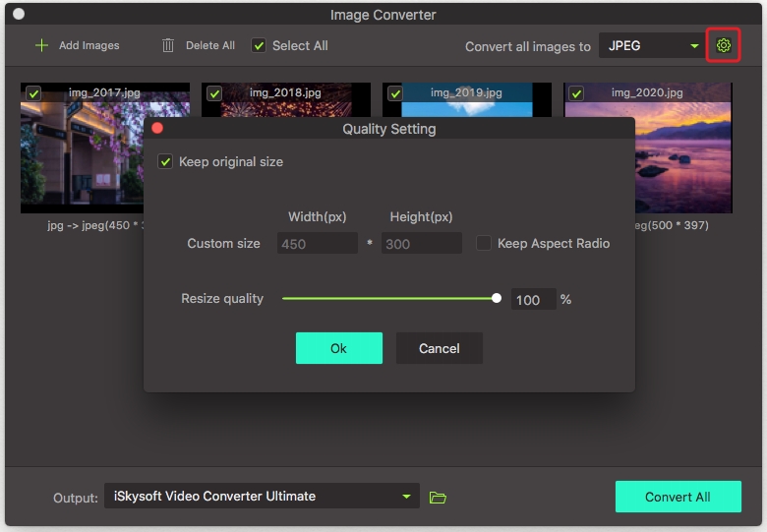Click the Delete All trash icon
The image size is (767, 532).
[x=168, y=45]
